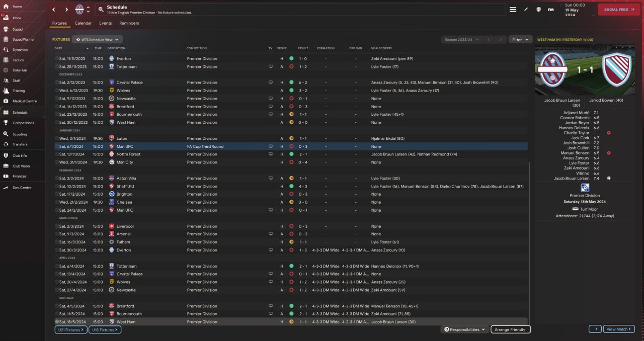Click the U18 Fixtures button
The image size is (644, 341).
tap(105, 329)
